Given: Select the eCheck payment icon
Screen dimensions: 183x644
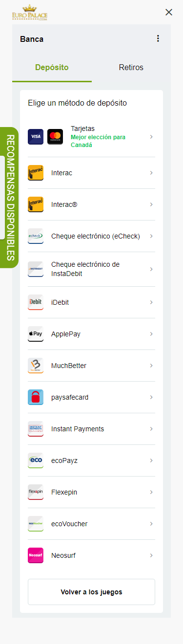Looking at the screenshot, I should 36,236.
